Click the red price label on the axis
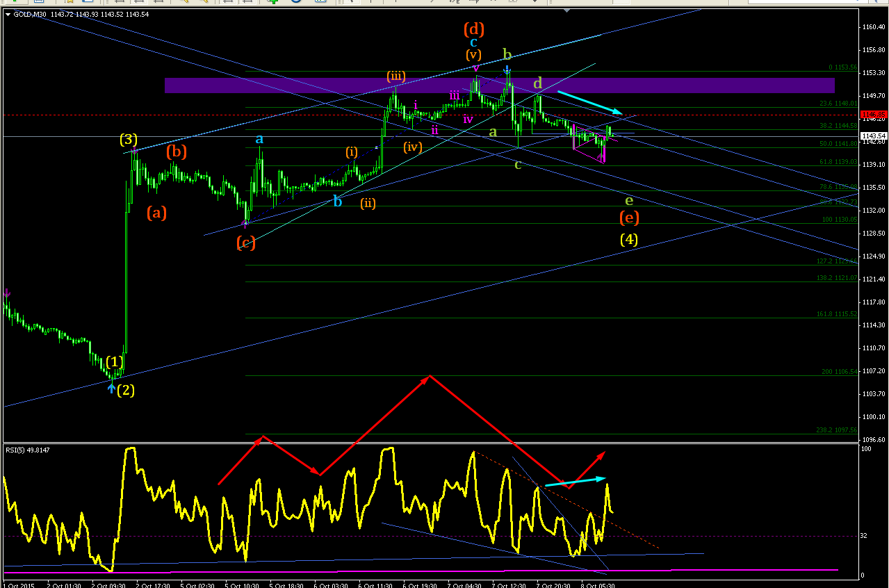 [873, 115]
